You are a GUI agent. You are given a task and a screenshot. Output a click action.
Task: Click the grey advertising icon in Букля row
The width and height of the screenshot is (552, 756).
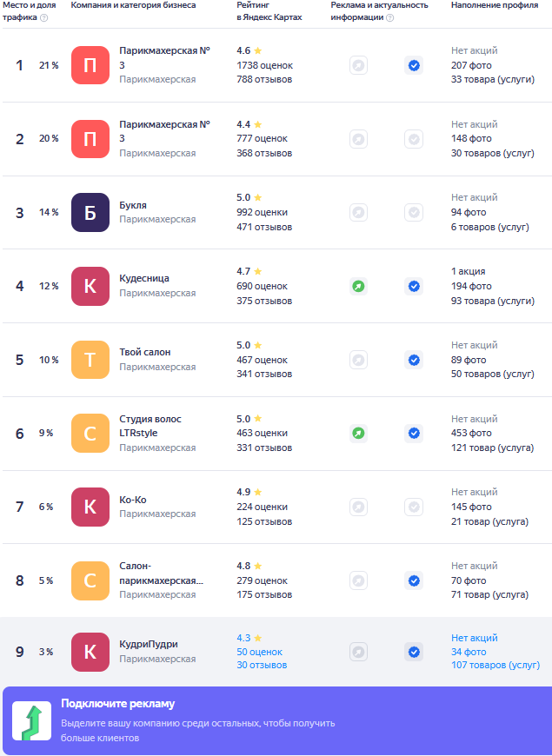pos(358,213)
